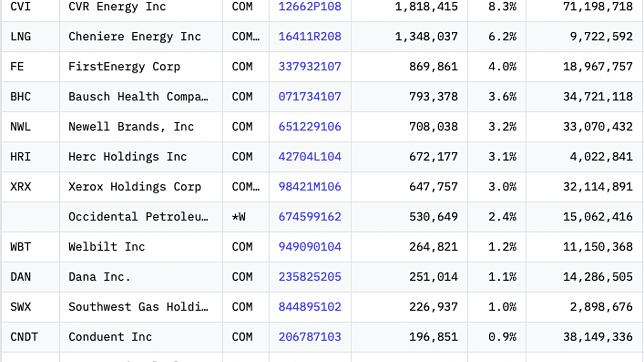Select value 793,378 for Bausch Health
Viewport: 644px width, 362px height.
433,97
